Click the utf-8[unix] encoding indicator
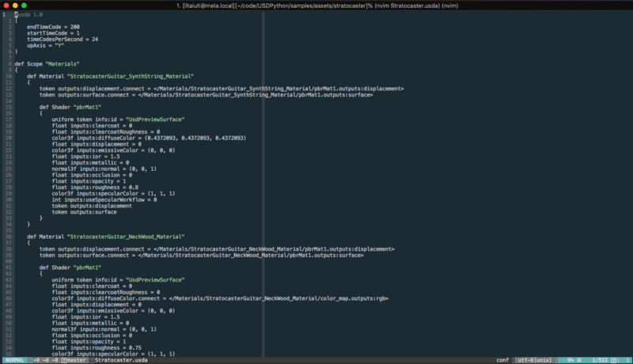Viewport: 633px width, 364px height. tap(536, 359)
